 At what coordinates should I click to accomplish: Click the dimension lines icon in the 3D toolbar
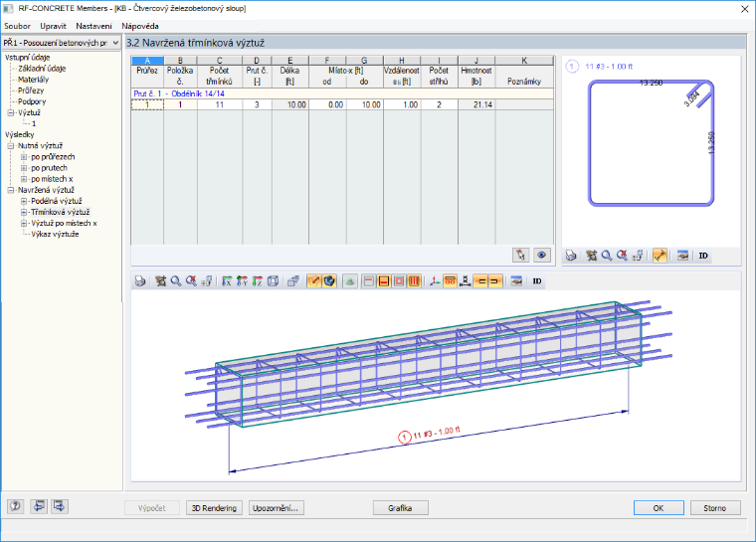click(x=465, y=281)
